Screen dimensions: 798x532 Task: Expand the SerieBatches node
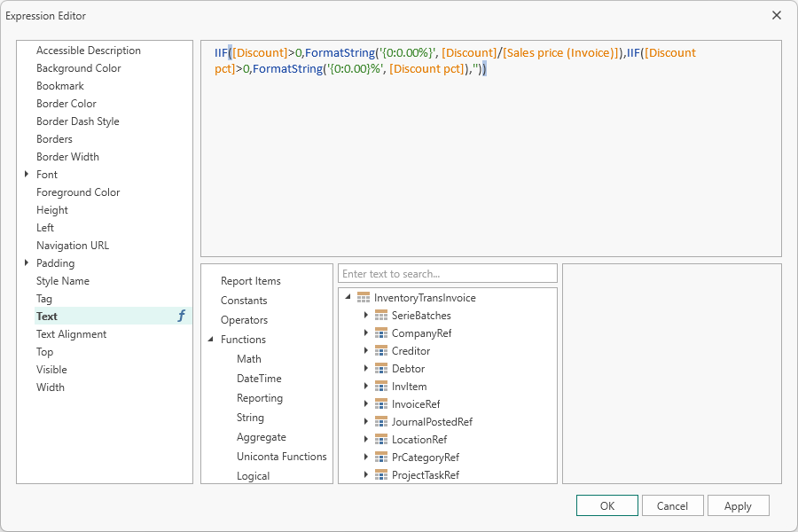click(x=365, y=315)
